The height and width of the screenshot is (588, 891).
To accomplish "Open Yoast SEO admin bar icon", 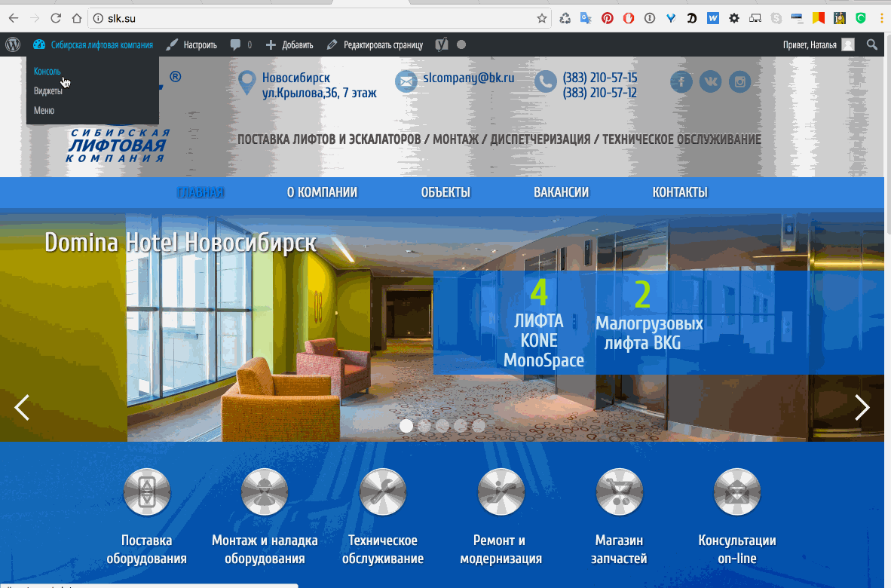I will pyautogui.click(x=442, y=44).
